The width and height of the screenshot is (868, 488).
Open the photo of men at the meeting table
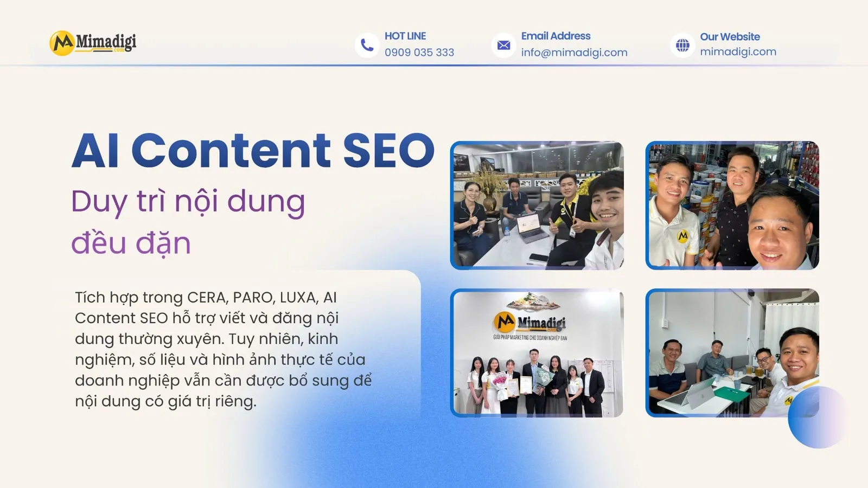(732, 353)
